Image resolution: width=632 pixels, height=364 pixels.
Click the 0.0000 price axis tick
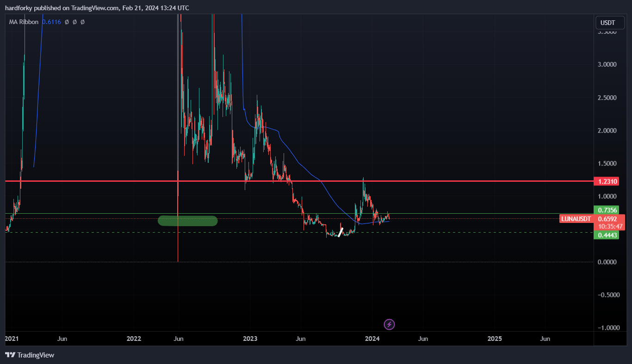coord(607,262)
